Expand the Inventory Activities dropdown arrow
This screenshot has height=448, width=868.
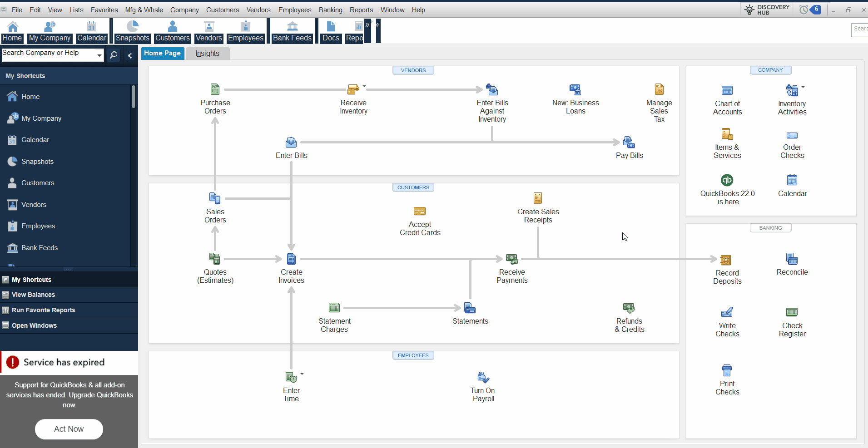coord(803,87)
